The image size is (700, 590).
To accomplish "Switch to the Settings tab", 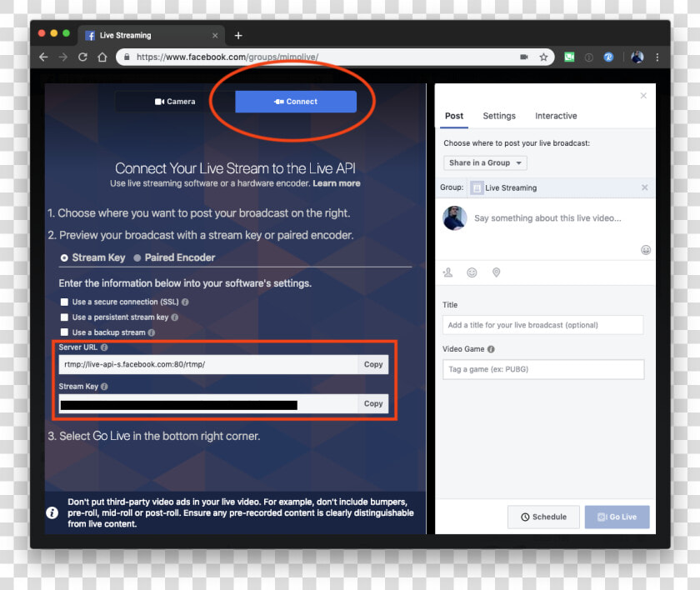I will tap(499, 116).
